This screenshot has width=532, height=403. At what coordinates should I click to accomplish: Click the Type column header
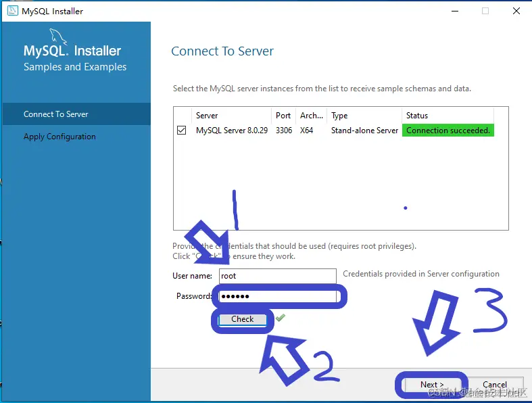(x=364, y=116)
